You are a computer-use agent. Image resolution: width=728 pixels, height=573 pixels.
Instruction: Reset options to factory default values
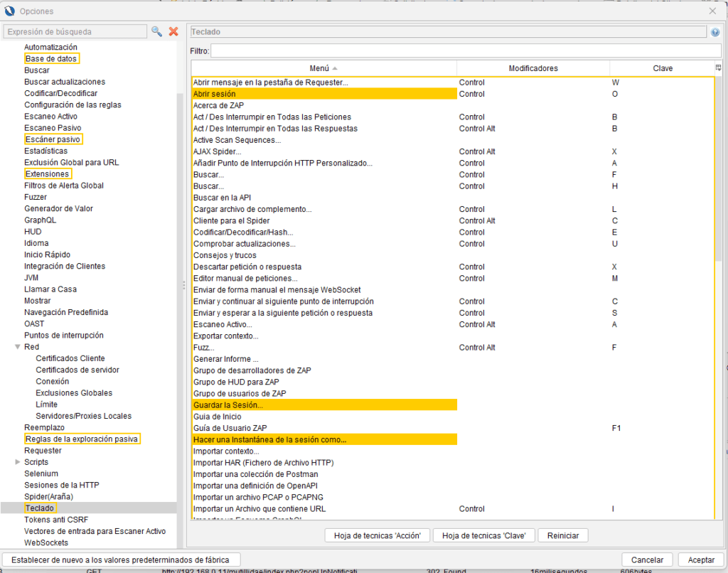pos(120,559)
